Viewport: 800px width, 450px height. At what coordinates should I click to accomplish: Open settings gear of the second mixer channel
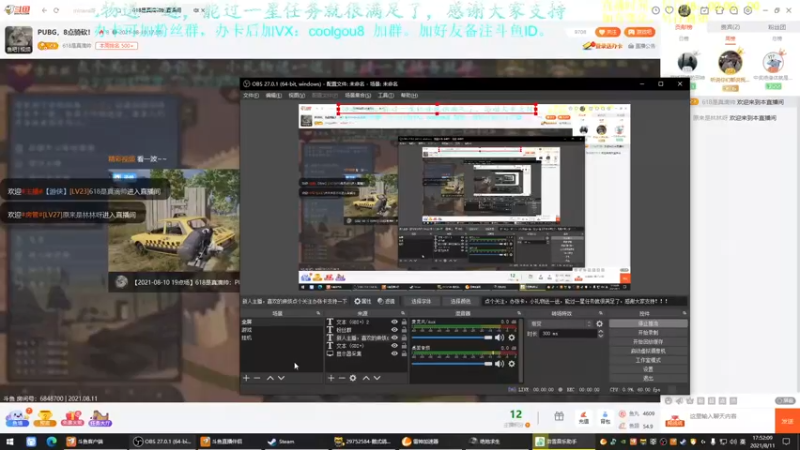(x=512, y=364)
